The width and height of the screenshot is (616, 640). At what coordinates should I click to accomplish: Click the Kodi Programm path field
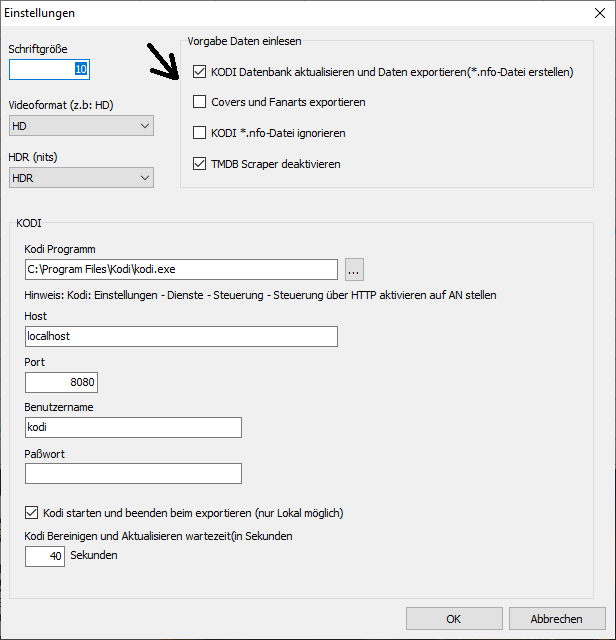(181, 269)
